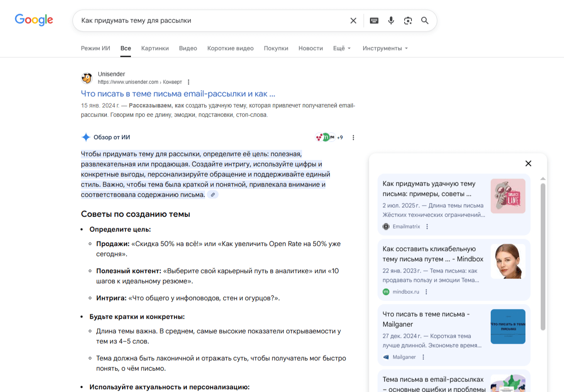Clear the search query with the X icon
Screen dimensions: 564x392
coord(353,20)
